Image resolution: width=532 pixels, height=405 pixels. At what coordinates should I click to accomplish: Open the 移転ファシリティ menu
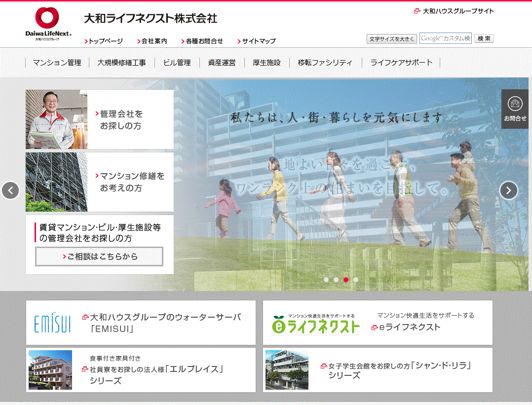pyautogui.click(x=325, y=63)
